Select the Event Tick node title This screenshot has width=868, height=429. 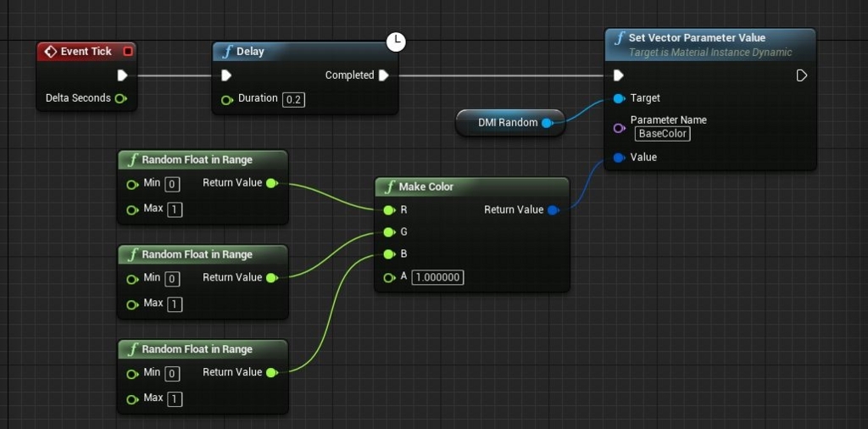[86, 52]
